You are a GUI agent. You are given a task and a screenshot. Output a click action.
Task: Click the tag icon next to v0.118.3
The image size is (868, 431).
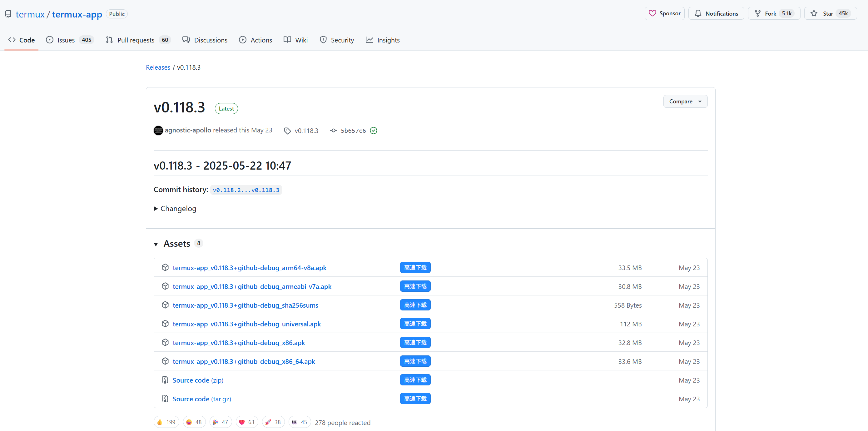pyautogui.click(x=287, y=131)
